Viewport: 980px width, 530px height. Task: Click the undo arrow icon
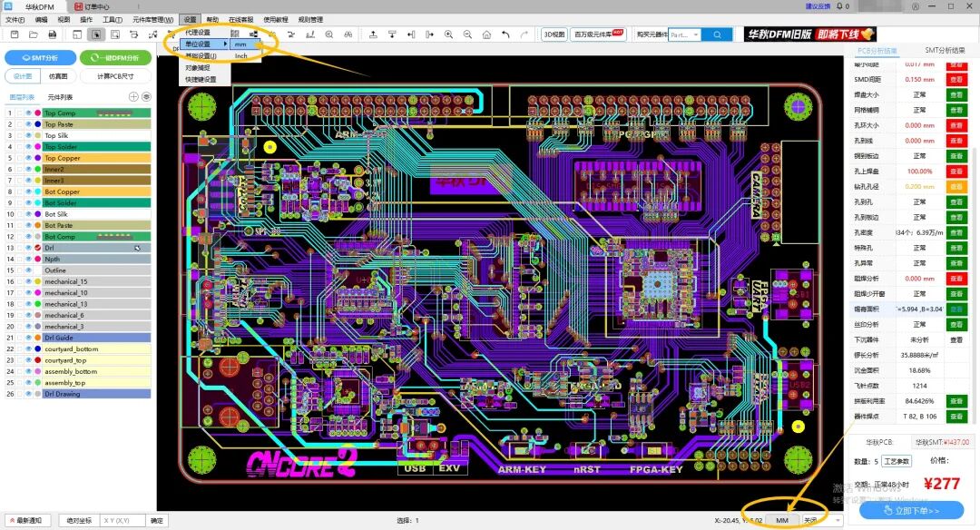tap(505, 34)
